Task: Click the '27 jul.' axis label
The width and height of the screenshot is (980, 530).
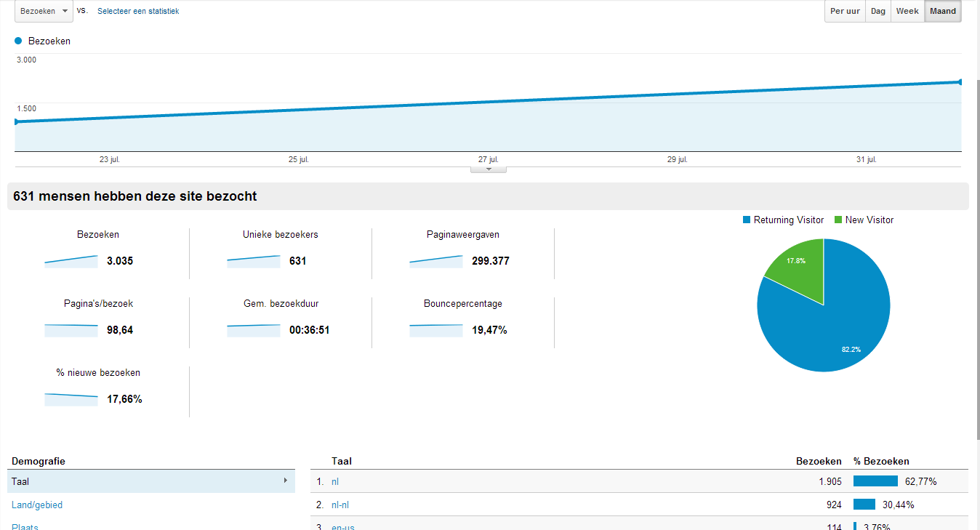Action: (489, 159)
